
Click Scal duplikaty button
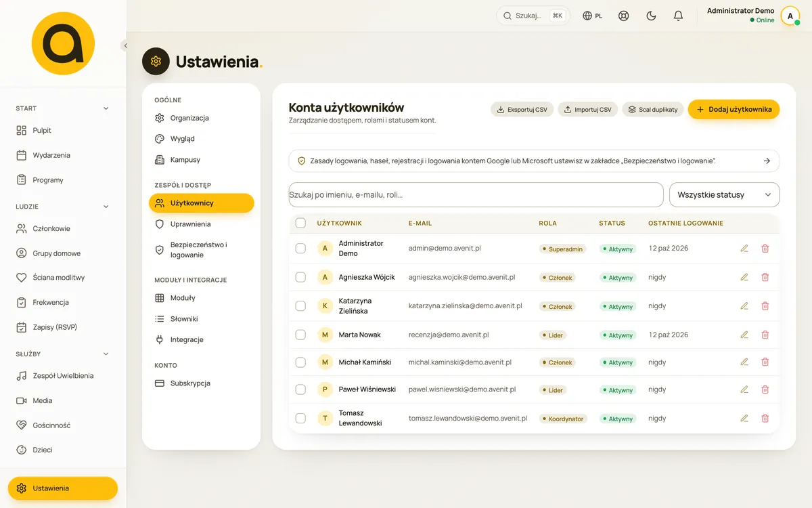[652, 110]
